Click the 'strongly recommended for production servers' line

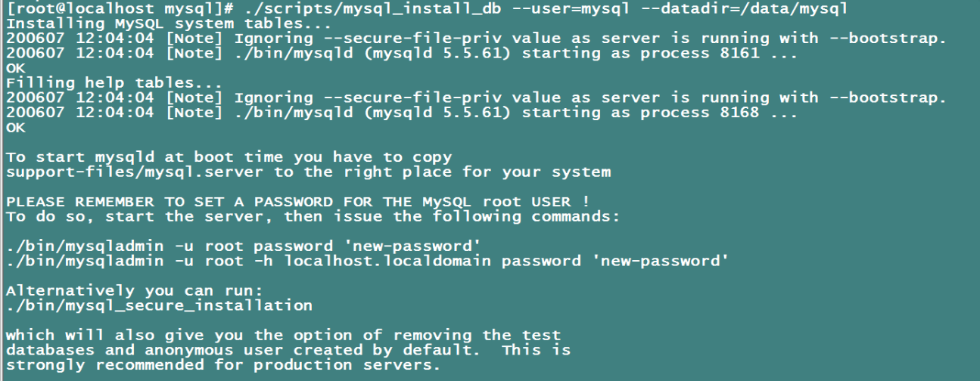tap(223, 365)
